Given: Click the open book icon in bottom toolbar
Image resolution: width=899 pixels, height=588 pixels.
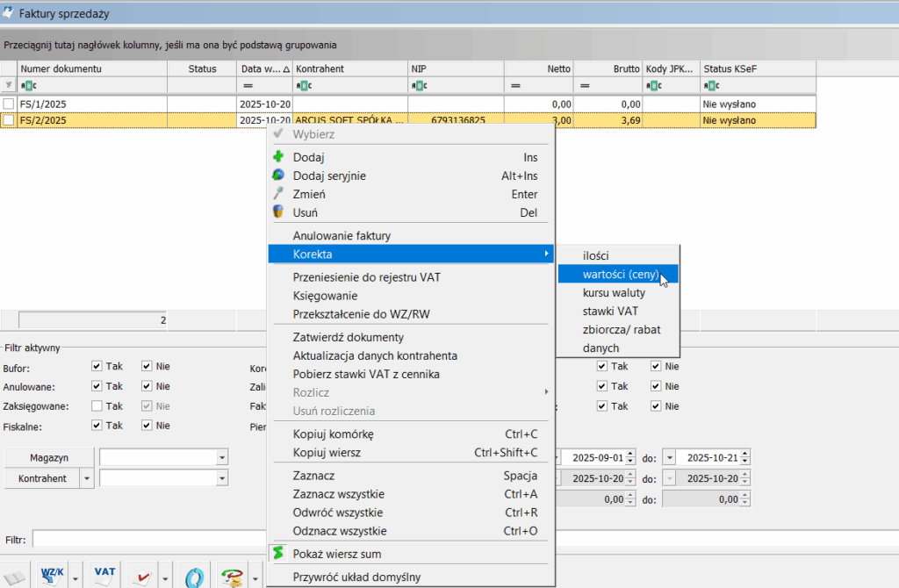Looking at the screenshot, I should pyautogui.click(x=17, y=578).
